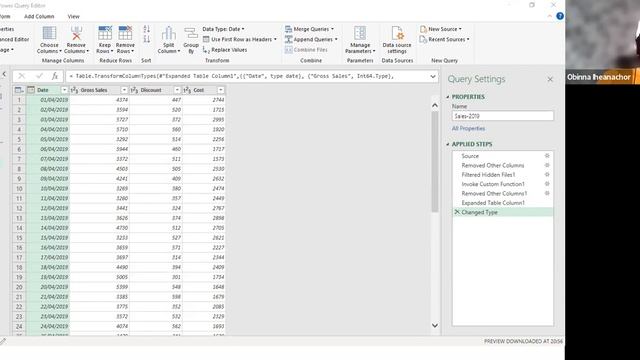Close the Query Settings pane
This screenshot has width=640, height=360.
550,79
